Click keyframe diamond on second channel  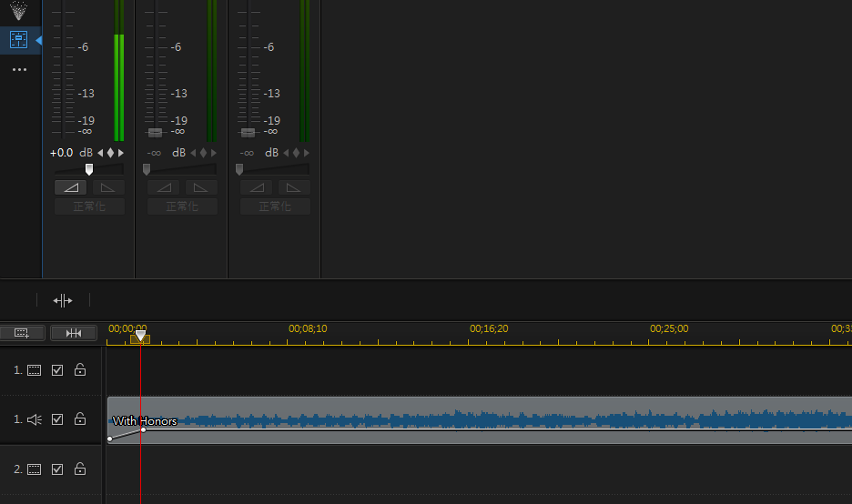coord(204,153)
